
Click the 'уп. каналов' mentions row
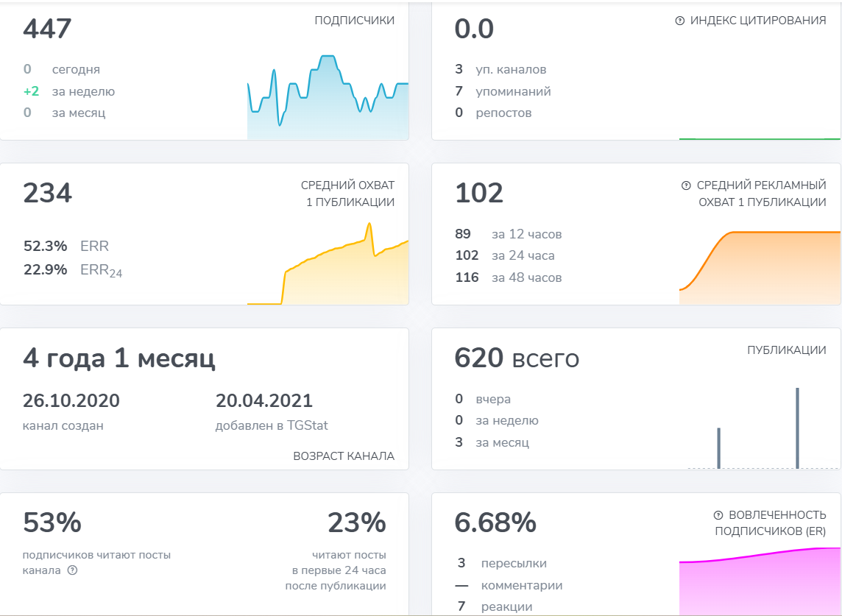(x=500, y=69)
